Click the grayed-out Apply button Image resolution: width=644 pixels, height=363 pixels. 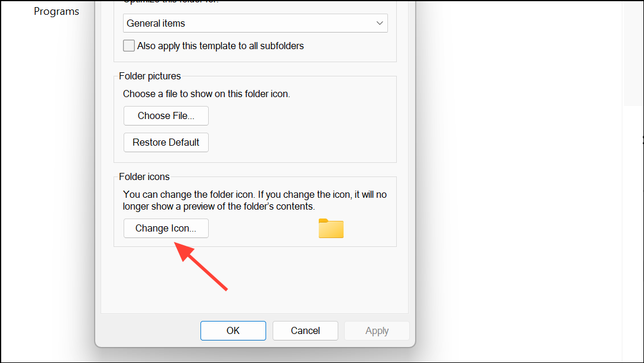[377, 330]
